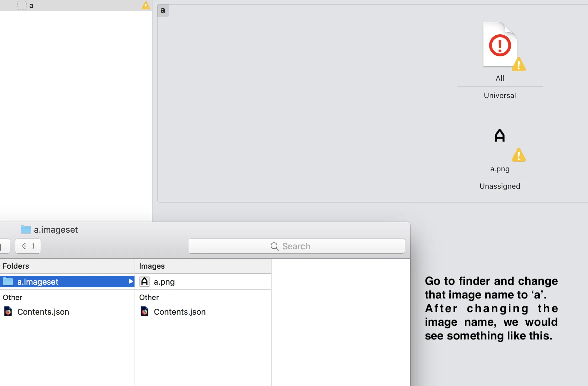
Task: Click the 'Unassigned' label
Action: 500,186
